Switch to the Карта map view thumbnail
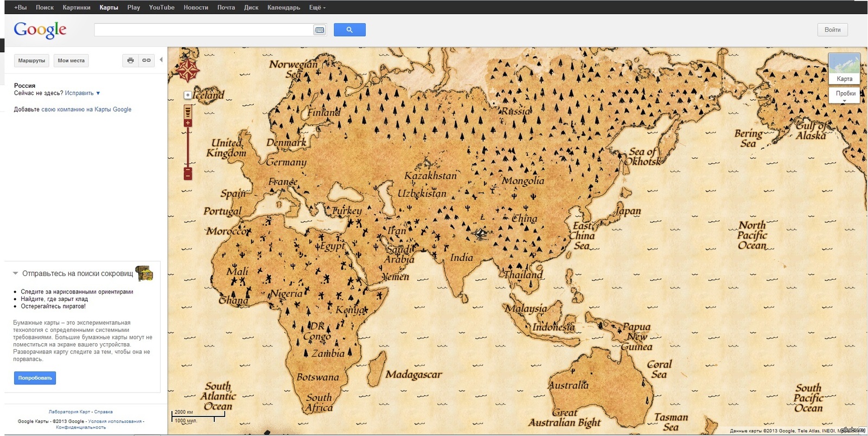 (844, 68)
